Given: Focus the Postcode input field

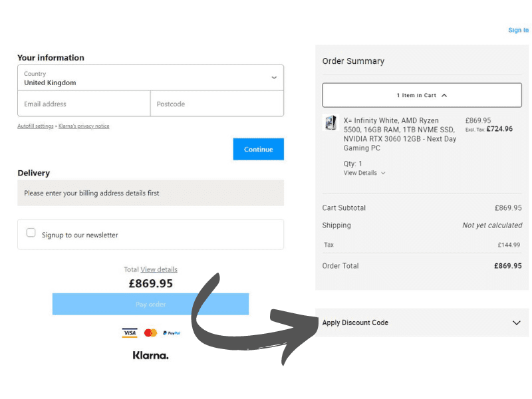Looking at the screenshot, I should click(x=217, y=104).
